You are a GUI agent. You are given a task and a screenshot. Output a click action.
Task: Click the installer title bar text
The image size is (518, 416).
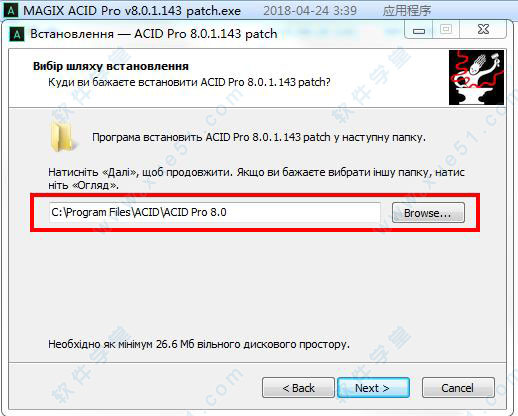click(154, 34)
